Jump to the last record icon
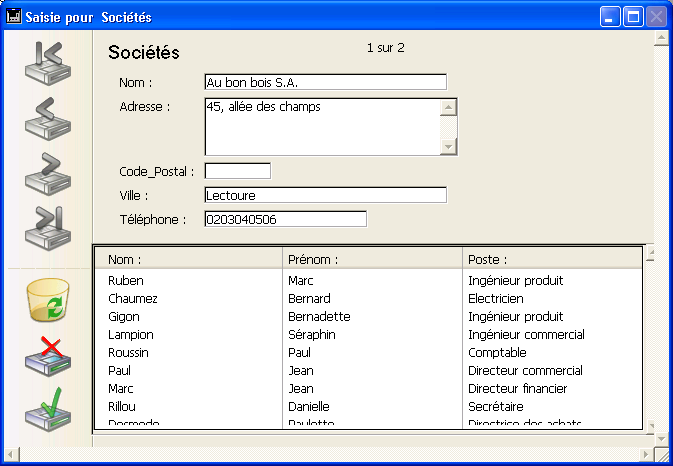This screenshot has width=673, height=466. (47, 227)
